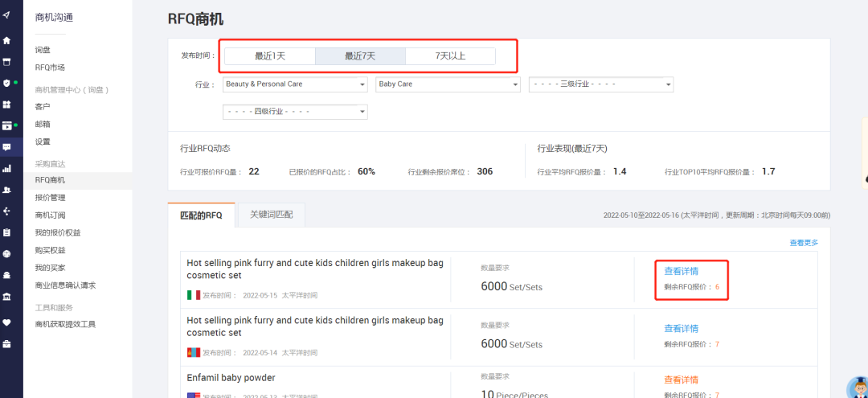
Task: Click the 查看更多 link
Action: click(x=804, y=243)
